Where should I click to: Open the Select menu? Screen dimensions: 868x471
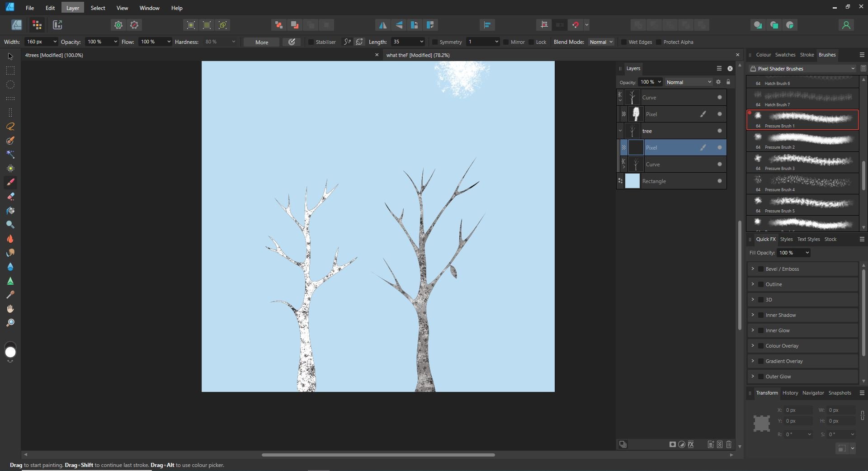tap(98, 8)
